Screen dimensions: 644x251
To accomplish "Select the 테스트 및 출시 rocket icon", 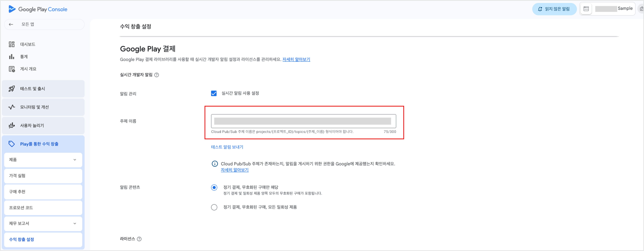I will click(11, 89).
